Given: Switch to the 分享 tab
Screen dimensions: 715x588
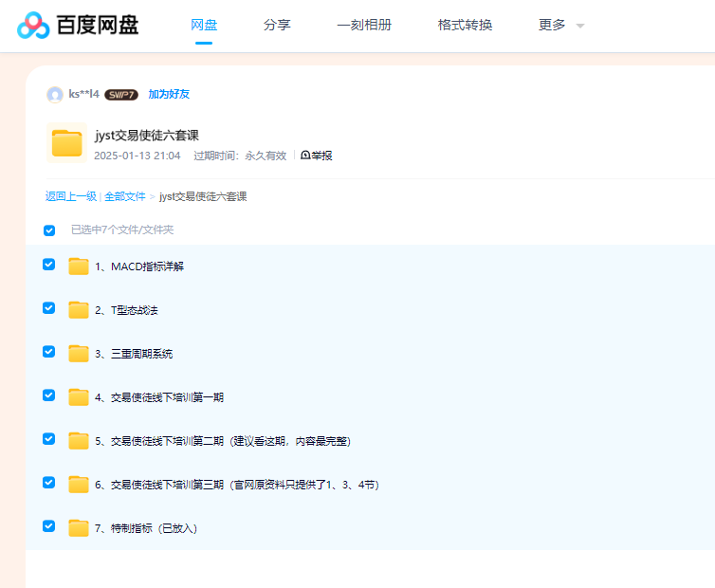Looking at the screenshot, I should [277, 25].
